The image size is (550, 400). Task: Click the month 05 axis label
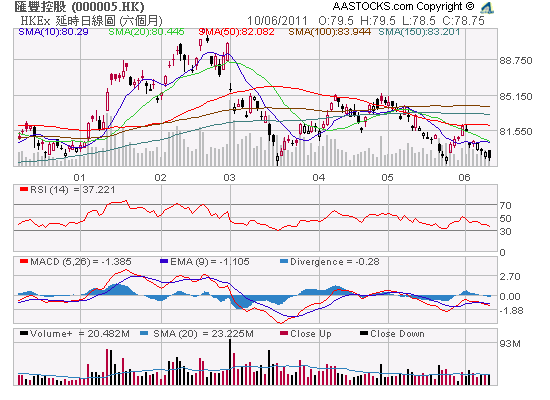pyautogui.click(x=387, y=177)
